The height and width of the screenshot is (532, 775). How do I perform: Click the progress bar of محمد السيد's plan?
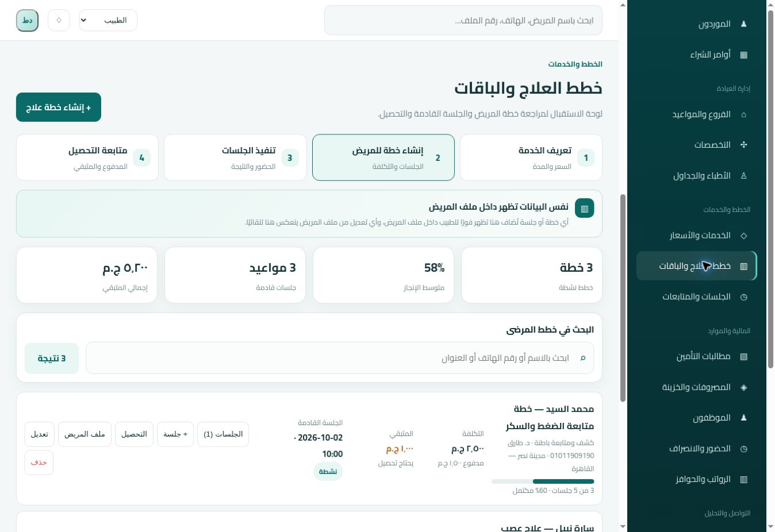543,481
